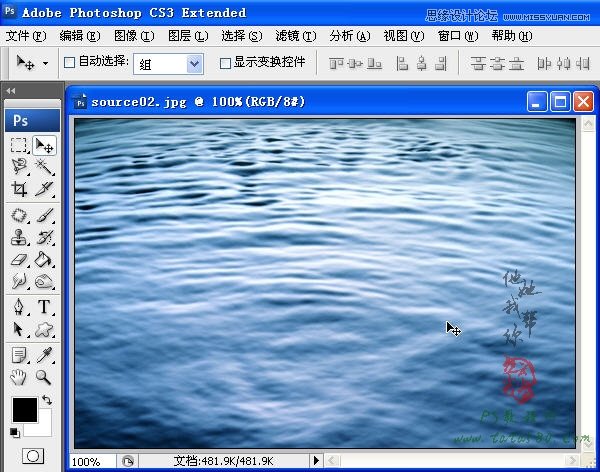Screen dimensions: 600x472
Task: Pick the Magic Wand tool
Action: click(44, 166)
